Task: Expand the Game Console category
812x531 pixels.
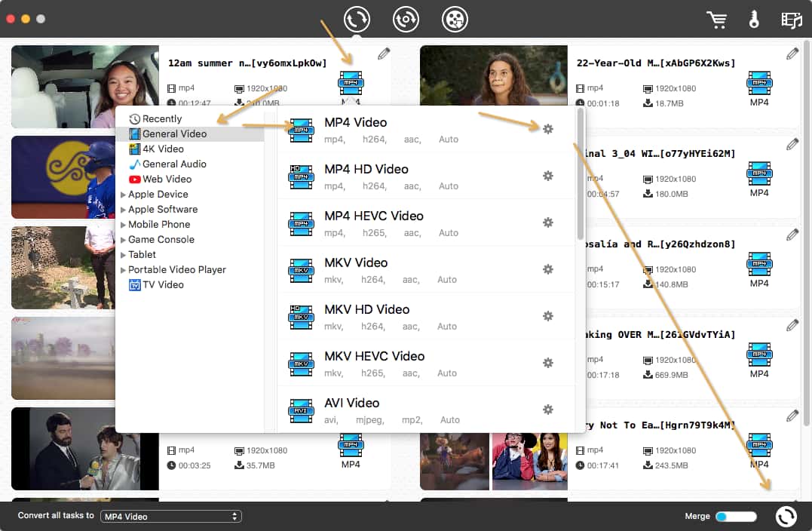Action: pos(124,240)
